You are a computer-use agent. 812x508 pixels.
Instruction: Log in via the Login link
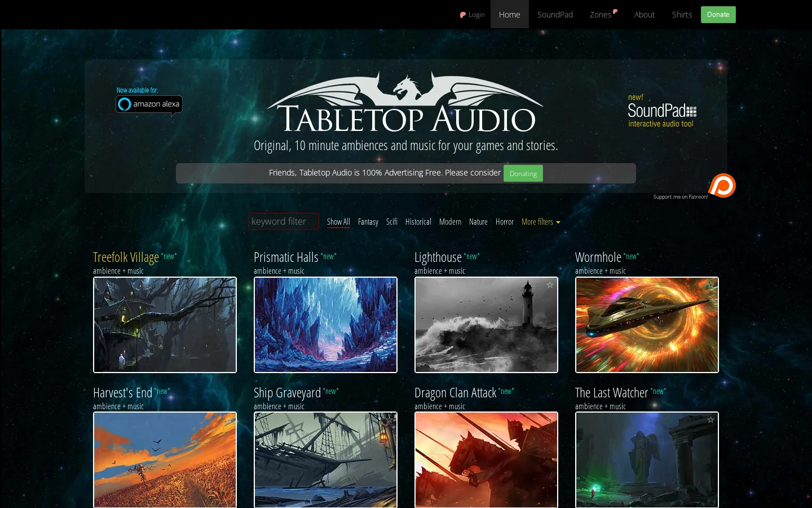coord(473,15)
